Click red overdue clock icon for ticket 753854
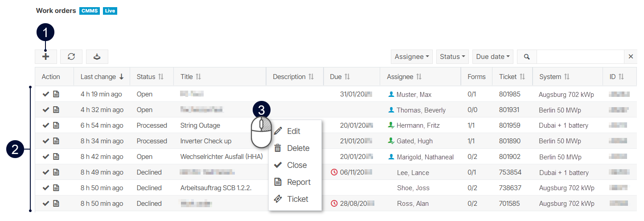Screen dimensions: 644x221 tap(334, 172)
